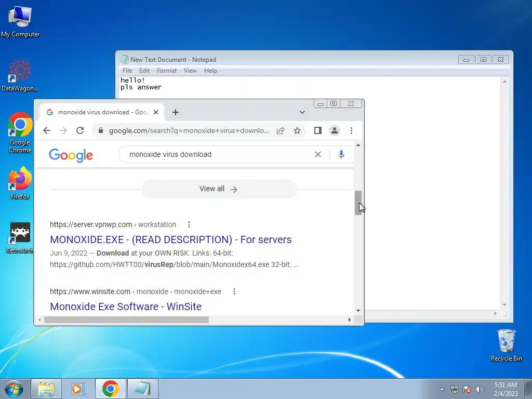The width and height of the screenshot is (532, 399).
Task: Open Windows Start menu
Action: [x=14, y=389]
